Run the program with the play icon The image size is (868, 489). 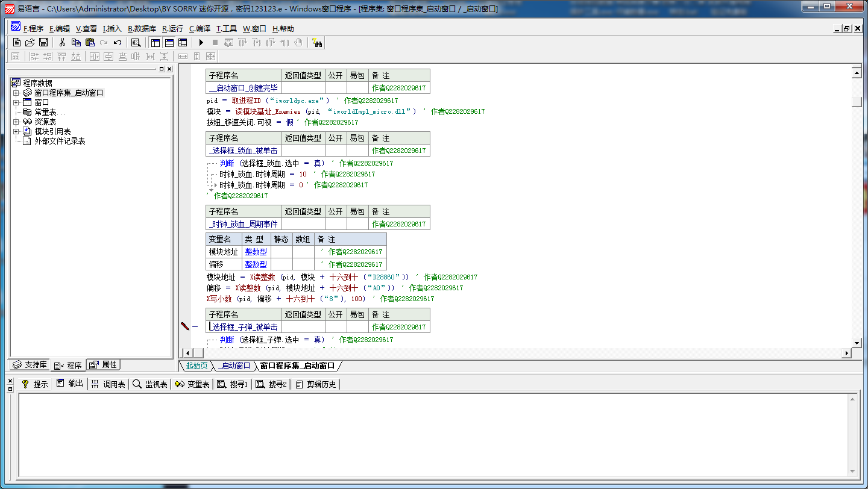click(201, 42)
